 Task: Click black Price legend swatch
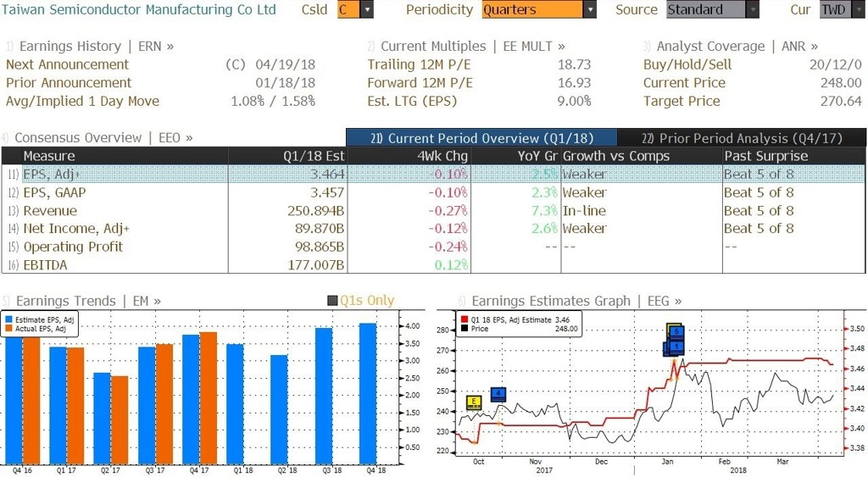click(465, 329)
